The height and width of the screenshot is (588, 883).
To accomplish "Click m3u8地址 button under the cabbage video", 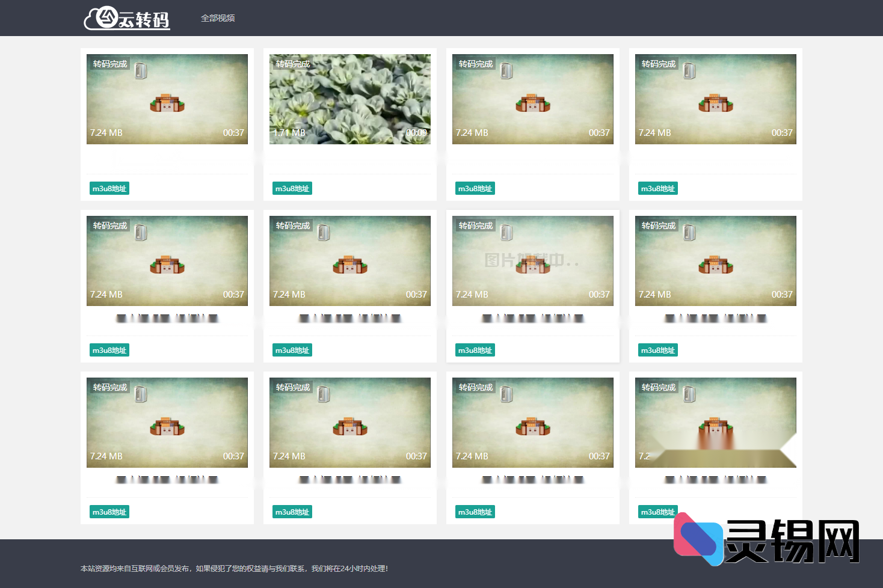I will pos(292,189).
